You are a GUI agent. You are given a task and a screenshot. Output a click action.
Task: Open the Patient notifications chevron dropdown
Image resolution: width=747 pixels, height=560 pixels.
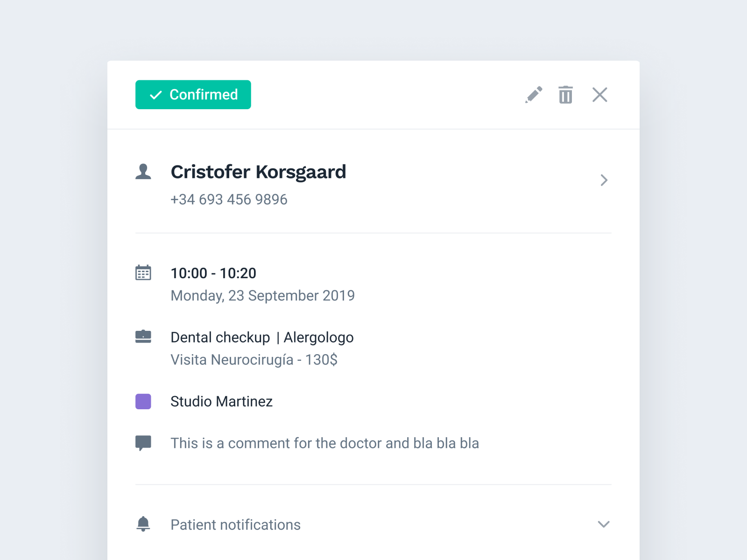(x=603, y=524)
